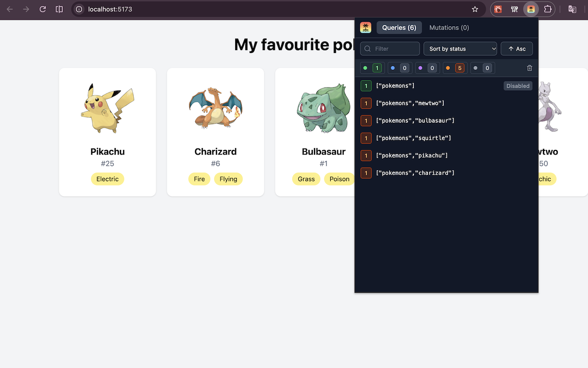Clear query cache with trash icon
The image size is (588, 368).
point(530,68)
